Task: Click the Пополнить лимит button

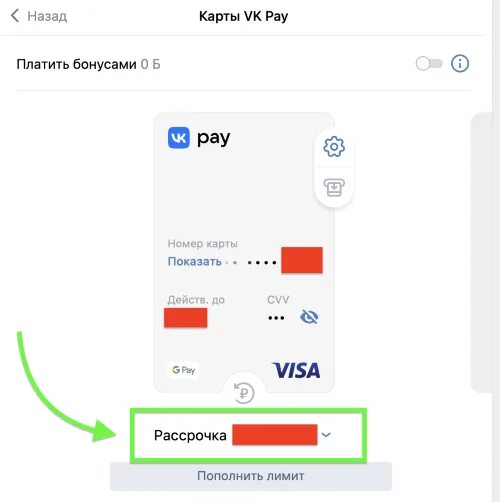Action: 251,476
